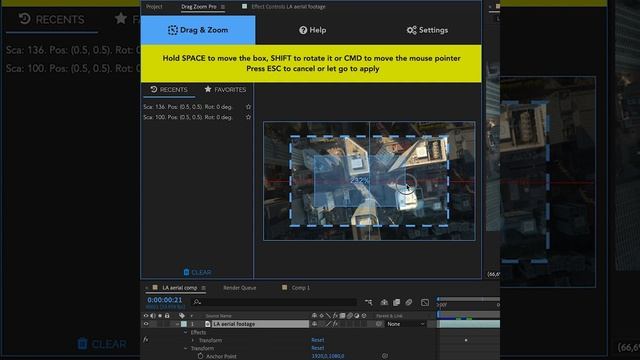Click the timeline time navigator bar

(x=468, y=299)
